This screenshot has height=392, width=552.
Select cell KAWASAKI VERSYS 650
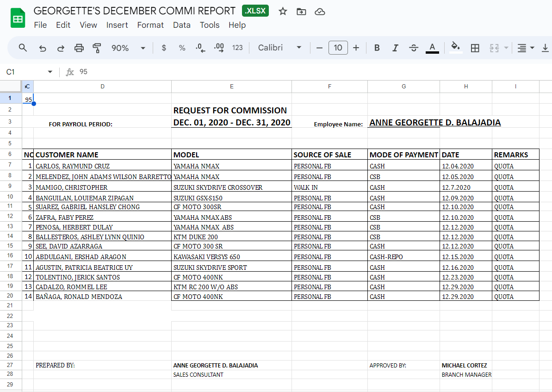(x=232, y=256)
